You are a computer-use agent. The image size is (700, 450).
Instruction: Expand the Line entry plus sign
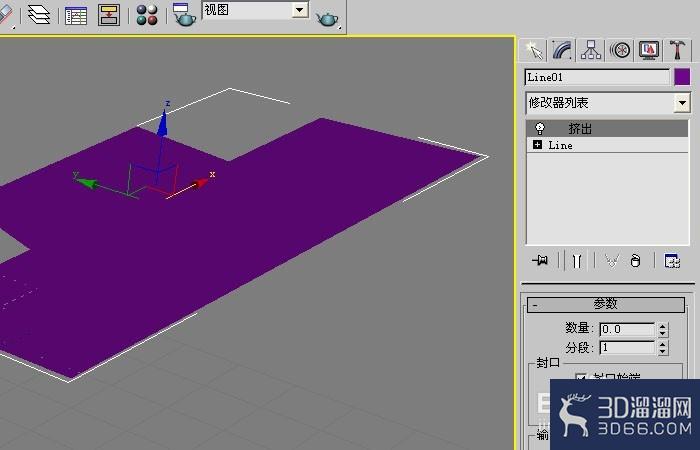click(x=538, y=145)
